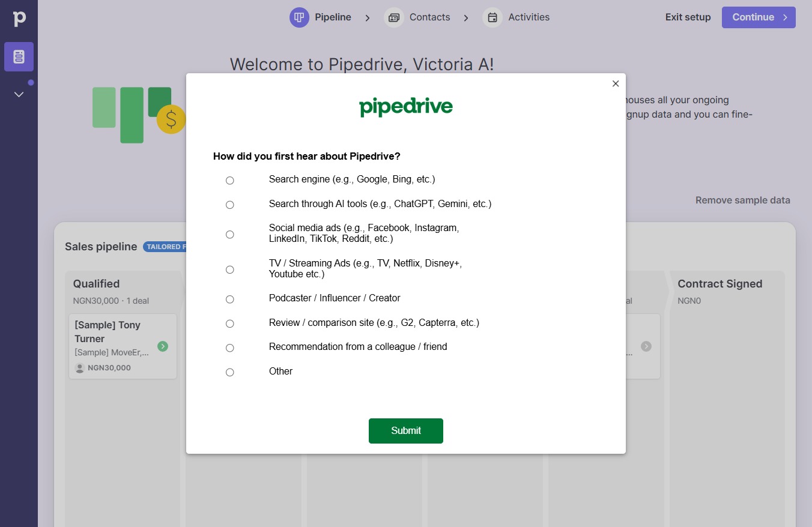Click the Pipeline step icon
The height and width of the screenshot is (527, 812).
[299, 17]
